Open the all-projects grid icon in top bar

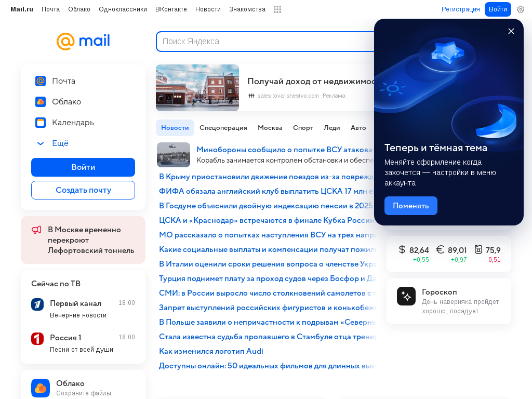click(x=277, y=9)
